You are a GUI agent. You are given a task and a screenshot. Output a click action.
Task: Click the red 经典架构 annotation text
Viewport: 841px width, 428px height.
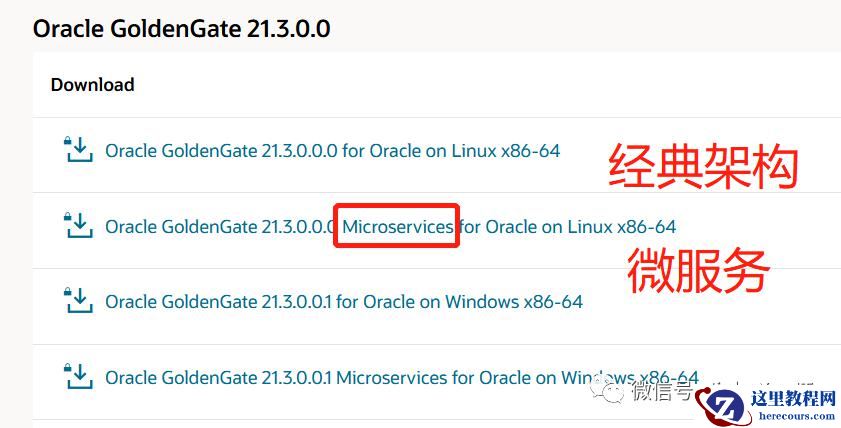coord(703,167)
